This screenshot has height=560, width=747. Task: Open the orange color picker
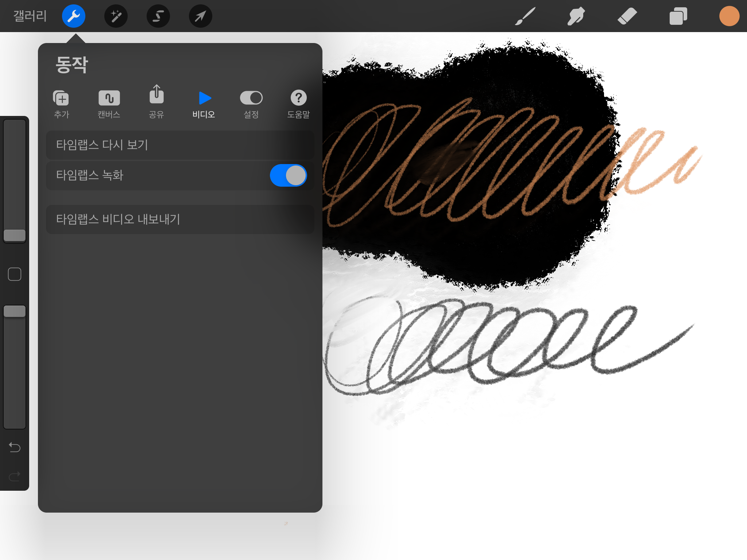[x=729, y=16]
